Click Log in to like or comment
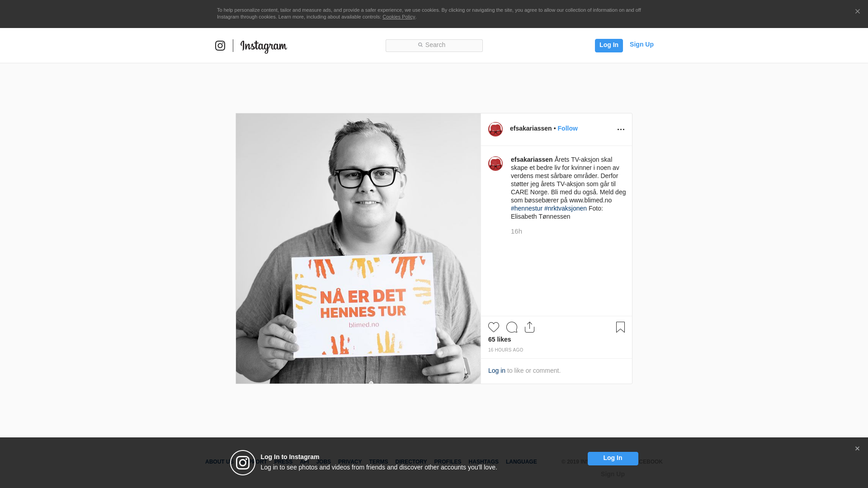Screen dimensions: 868x488 497,371
